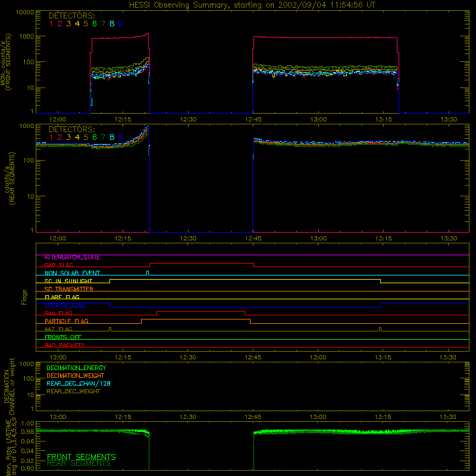
Task: Click the Flags y-axis title
Action: tap(24, 297)
